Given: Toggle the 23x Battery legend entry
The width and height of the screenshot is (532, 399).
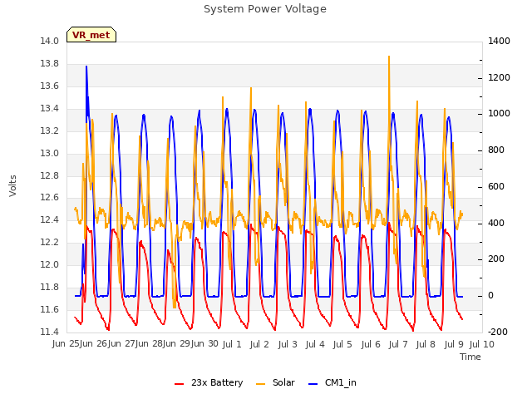Looking at the screenshot, I should [209, 382].
